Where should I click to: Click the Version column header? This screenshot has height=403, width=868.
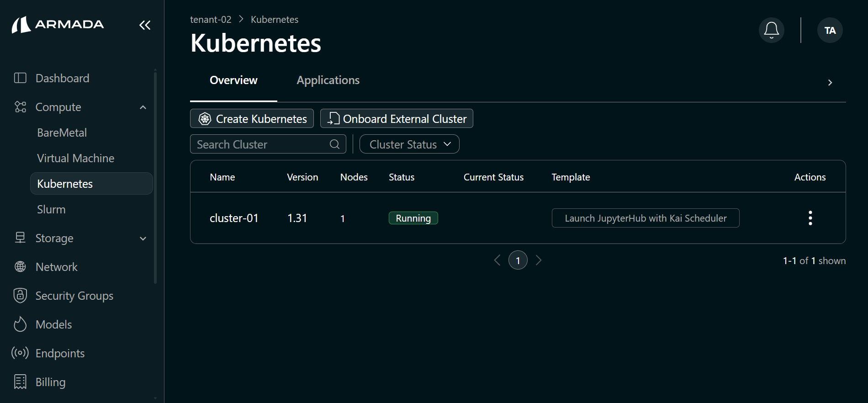[302, 177]
